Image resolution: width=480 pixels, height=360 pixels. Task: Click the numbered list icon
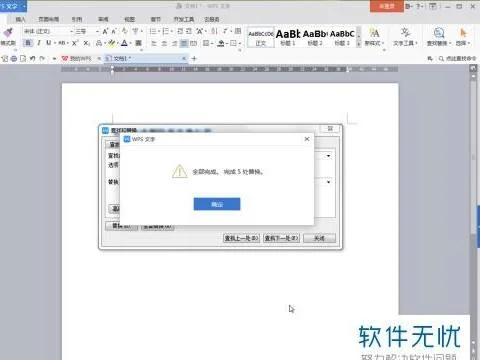click(165, 31)
